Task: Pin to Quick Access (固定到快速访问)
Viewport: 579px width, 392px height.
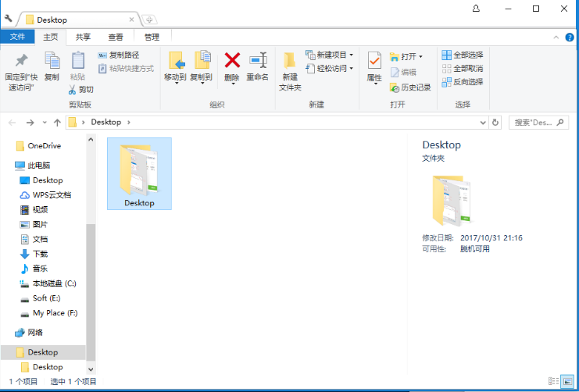Action: coord(21,72)
